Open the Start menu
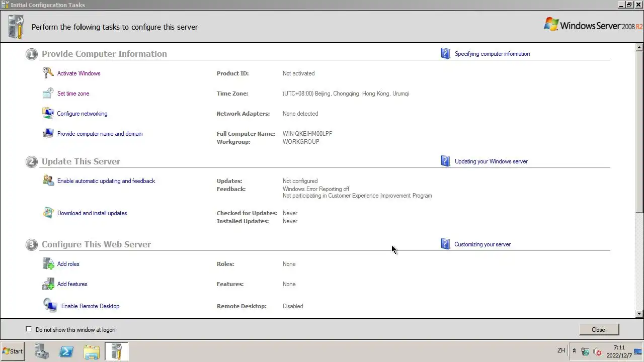This screenshot has width=644, height=362. pos(13,351)
